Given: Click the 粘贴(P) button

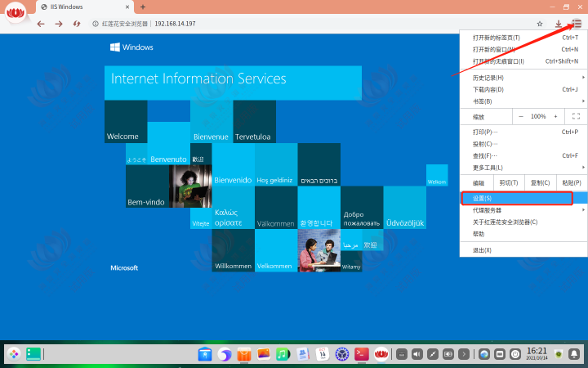Looking at the screenshot, I should (x=572, y=183).
